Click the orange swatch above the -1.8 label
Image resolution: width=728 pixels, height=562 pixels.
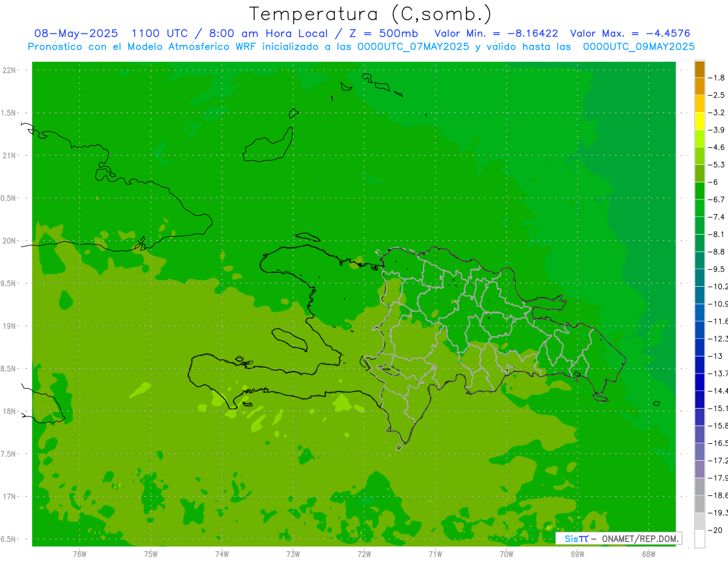(699, 69)
